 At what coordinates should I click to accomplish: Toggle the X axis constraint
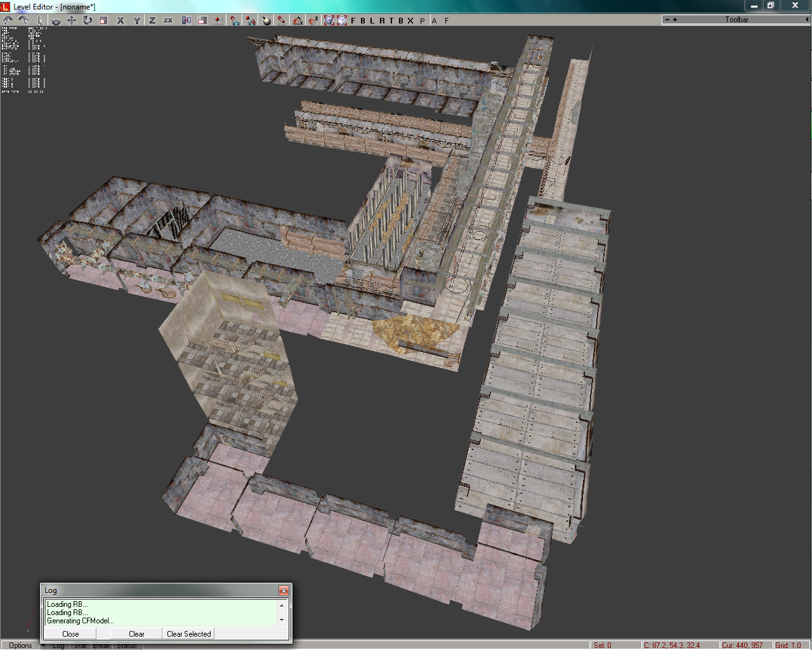click(x=121, y=20)
